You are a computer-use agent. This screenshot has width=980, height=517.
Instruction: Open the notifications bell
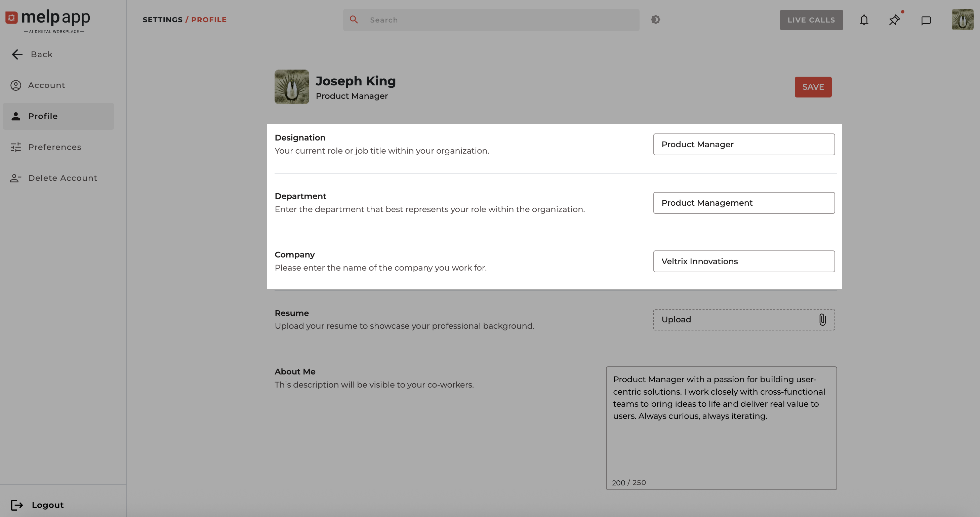(864, 20)
